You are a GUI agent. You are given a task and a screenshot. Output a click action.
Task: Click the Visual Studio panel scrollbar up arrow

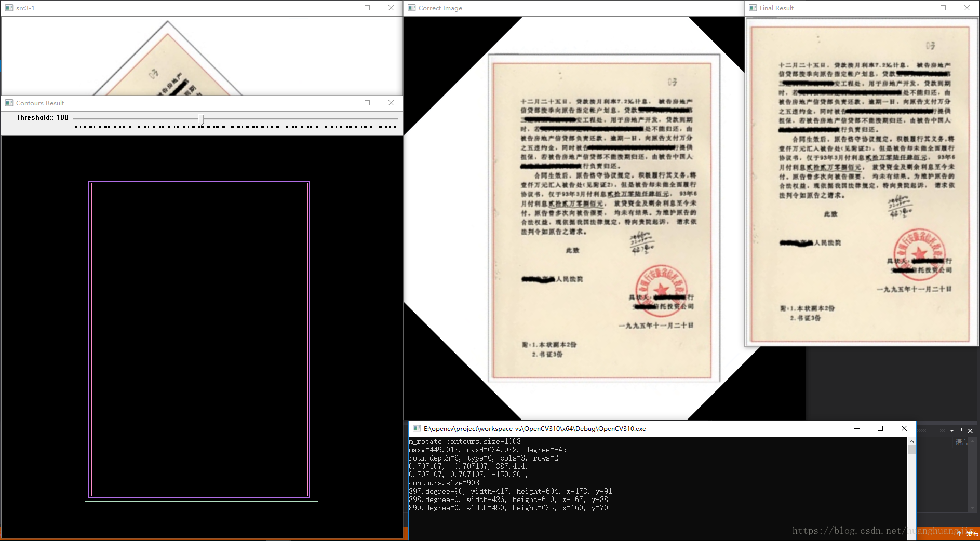[973, 441]
